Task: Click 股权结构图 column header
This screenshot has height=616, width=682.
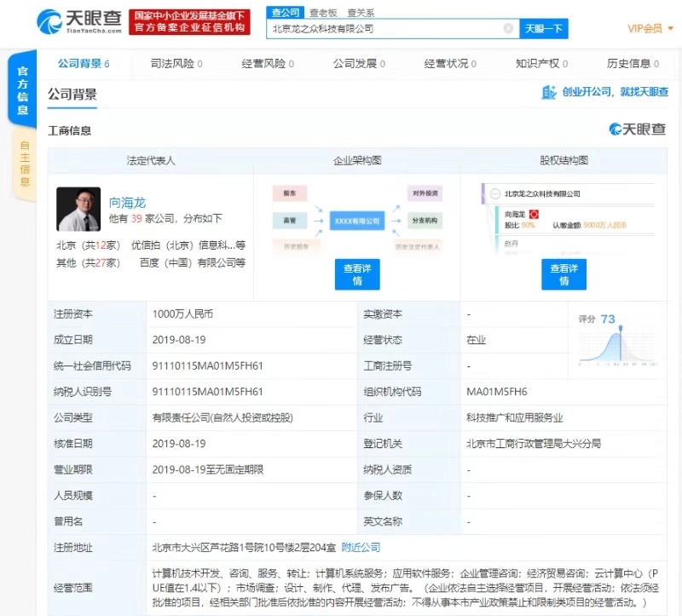Action: [x=564, y=160]
